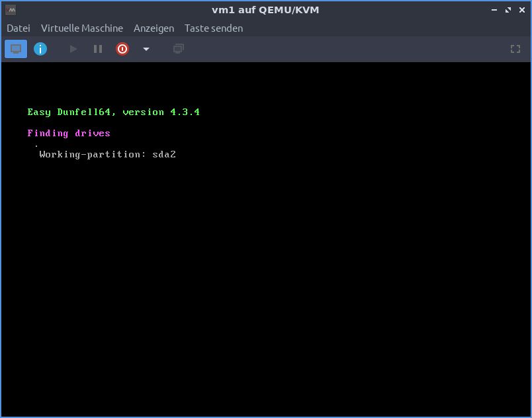Click the 'Easy Dunfell64, version 4.3.4' text
The width and height of the screenshot is (532, 418).
click(x=113, y=112)
